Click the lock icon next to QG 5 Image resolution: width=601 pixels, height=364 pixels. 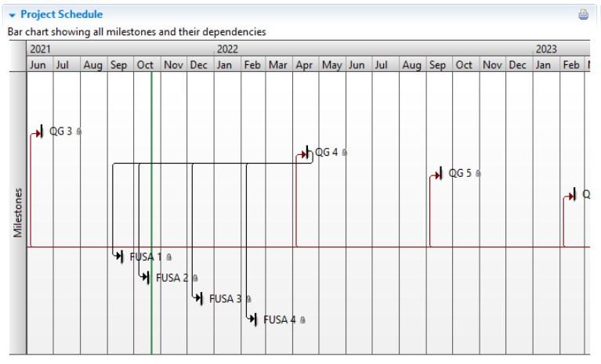tap(478, 173)
